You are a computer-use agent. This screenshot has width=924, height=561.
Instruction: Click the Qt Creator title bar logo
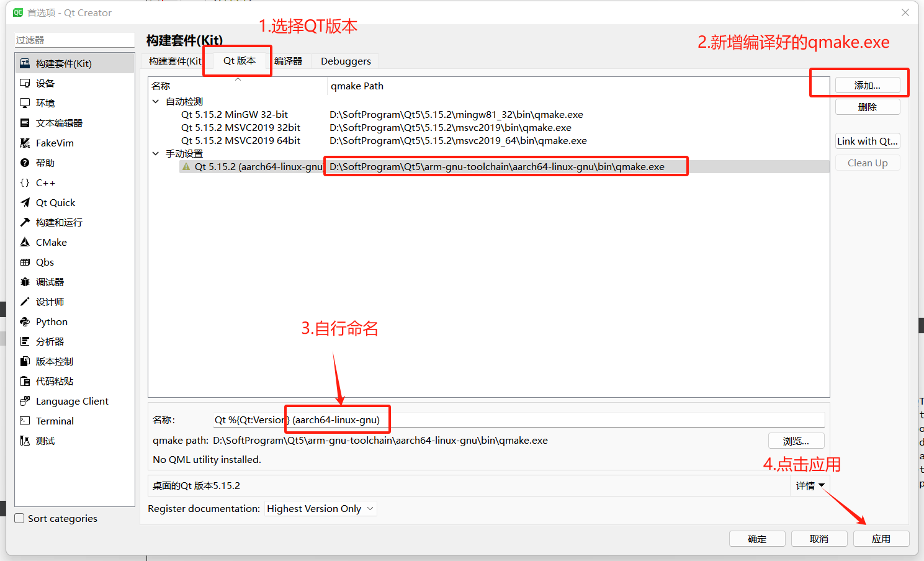(x=18, y=12)
